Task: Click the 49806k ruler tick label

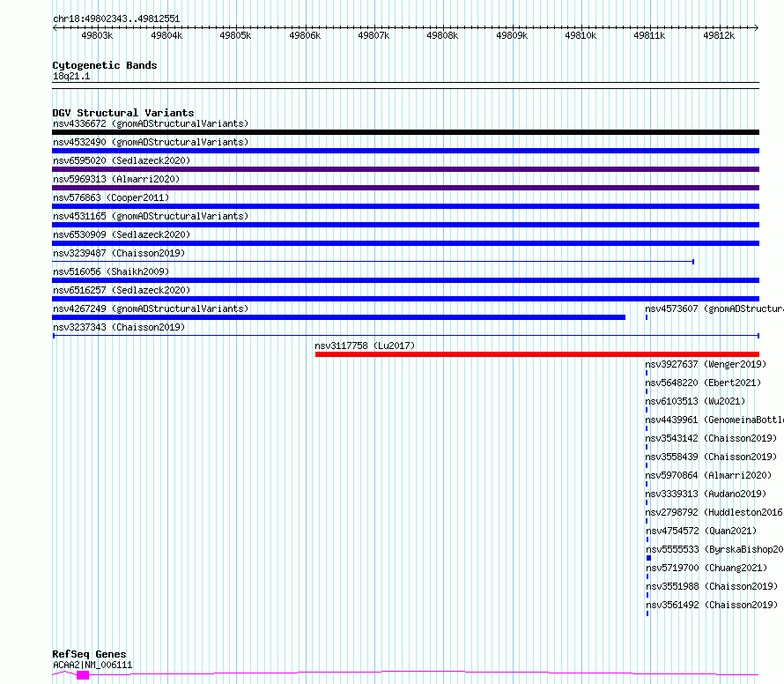Action: [x=305, y=35]
